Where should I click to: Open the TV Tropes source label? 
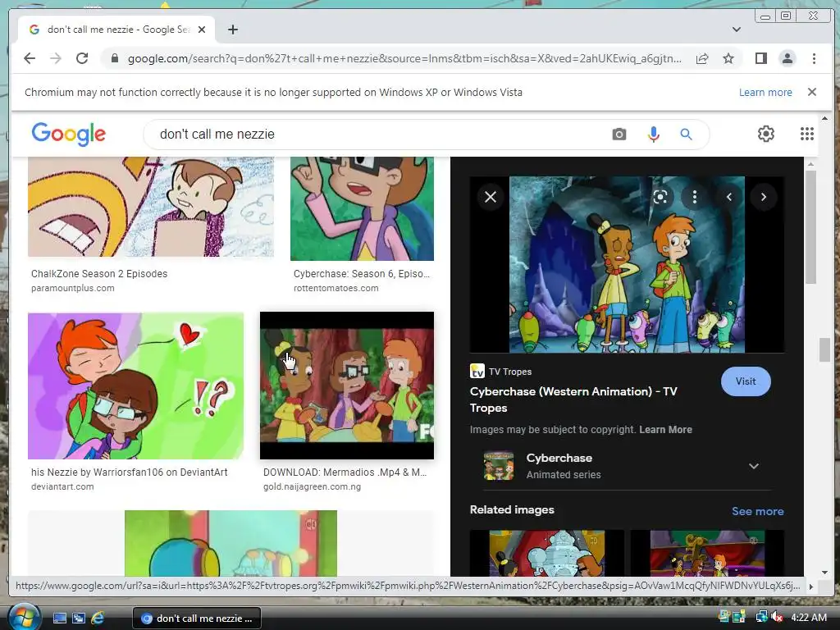(x=501, y=372)
